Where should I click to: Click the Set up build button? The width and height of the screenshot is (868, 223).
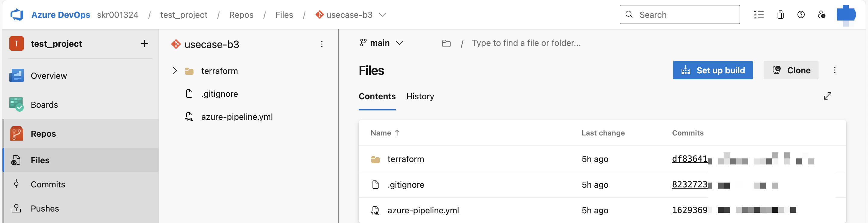click(x=712, y=70)
